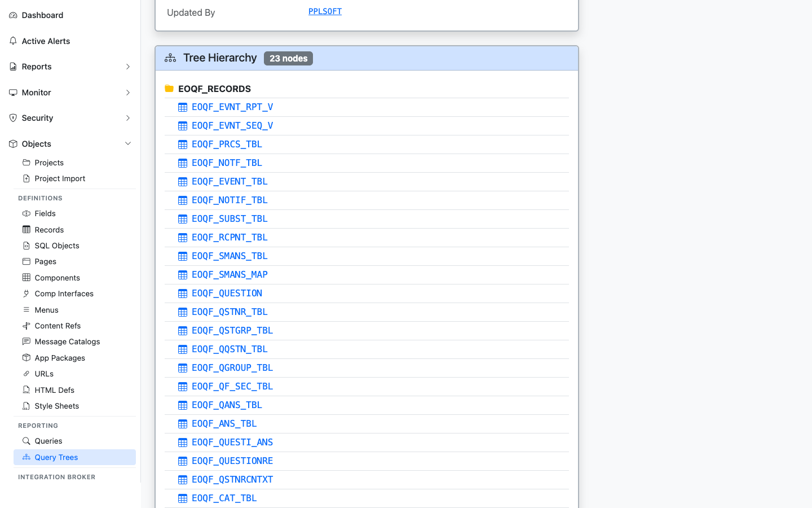Click the table icon beside EOQF_EVNT_RPT_V
The image size is (812, 508).
[183, 107]
